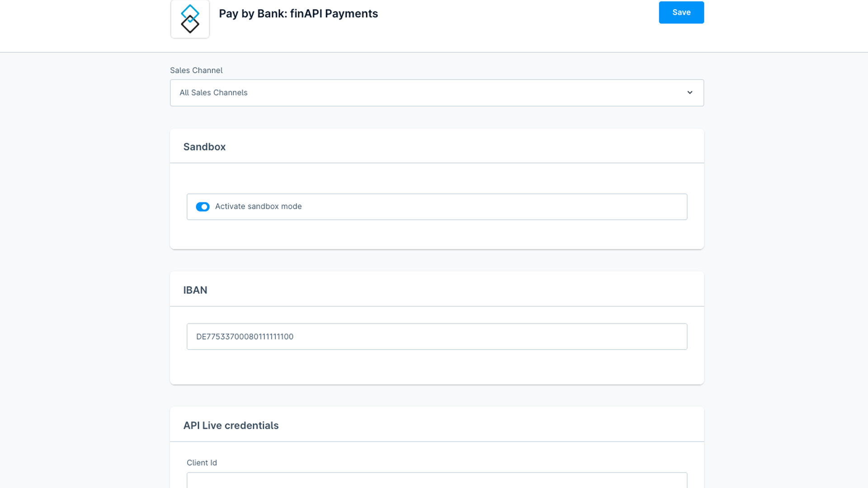The height and width of the screenshot is (488, 868).
Task: Open the Sales Channel dropdown
Action: [437, 93]
